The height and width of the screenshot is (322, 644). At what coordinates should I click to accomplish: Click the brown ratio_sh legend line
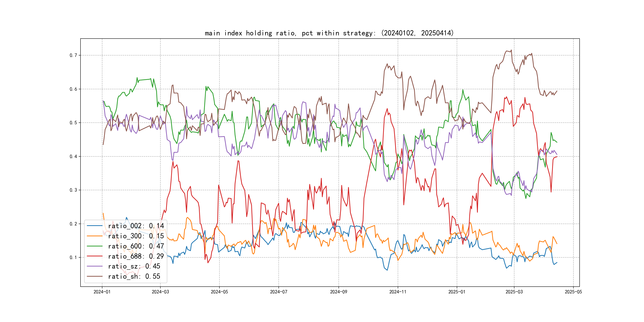coord(94,276)
